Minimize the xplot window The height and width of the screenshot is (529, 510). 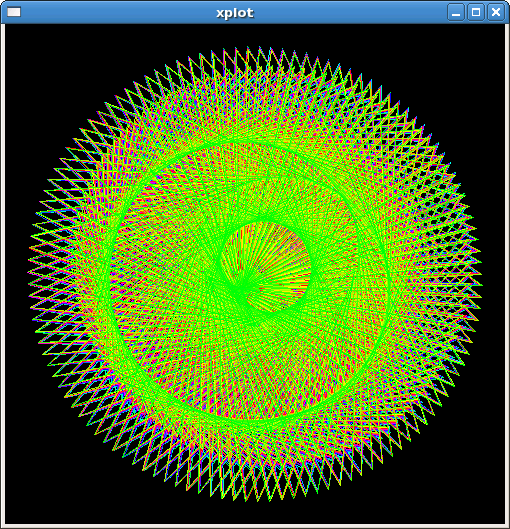coord(456,12)
